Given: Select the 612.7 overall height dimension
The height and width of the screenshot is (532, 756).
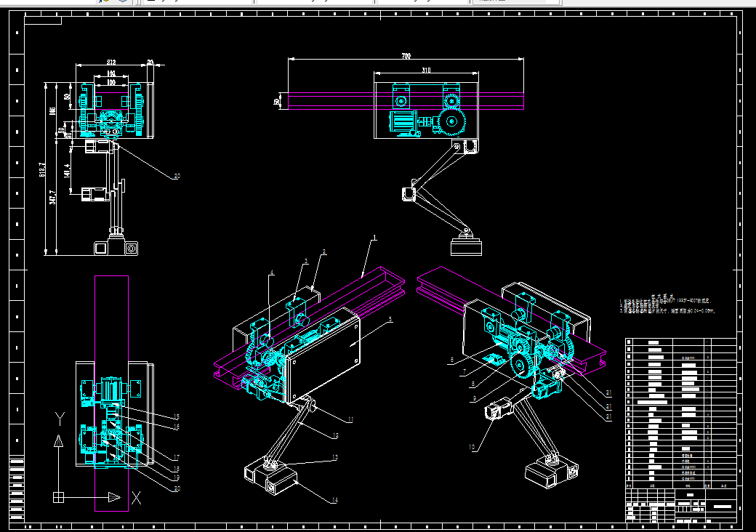Looking at the screenshot, I should pyautogui.click(x=42, y=169).
